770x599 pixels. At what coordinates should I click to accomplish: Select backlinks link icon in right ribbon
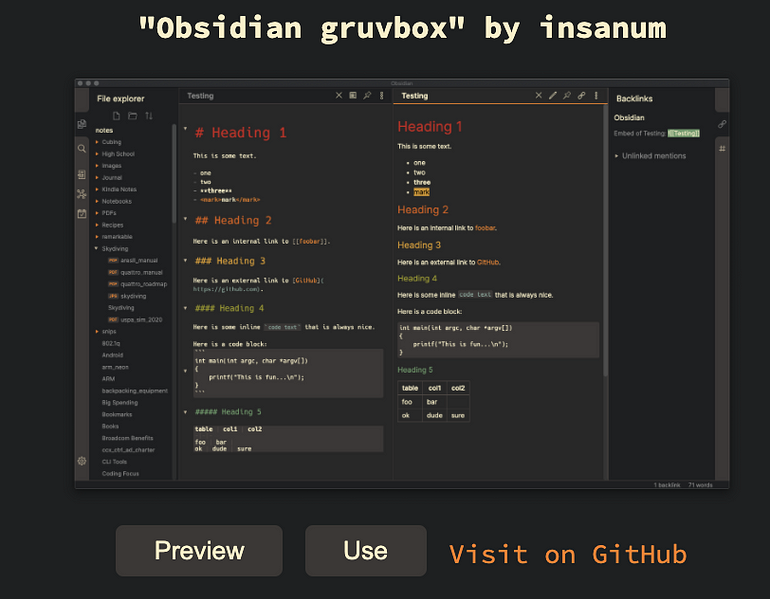pos(722,124)
